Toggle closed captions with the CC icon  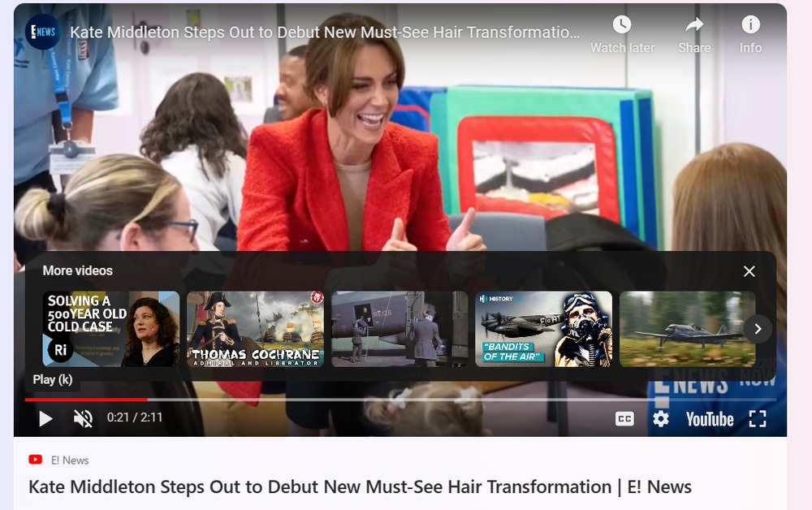click(624, 418)
